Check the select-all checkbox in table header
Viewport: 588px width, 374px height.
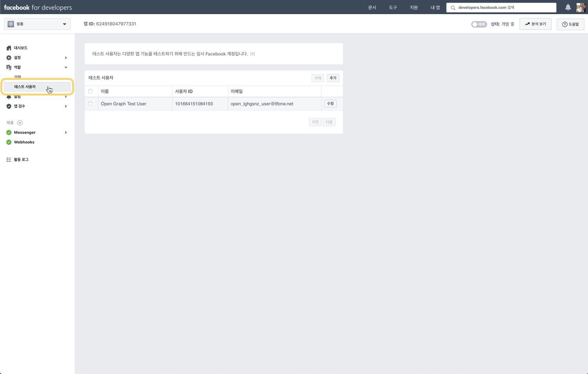90,91
